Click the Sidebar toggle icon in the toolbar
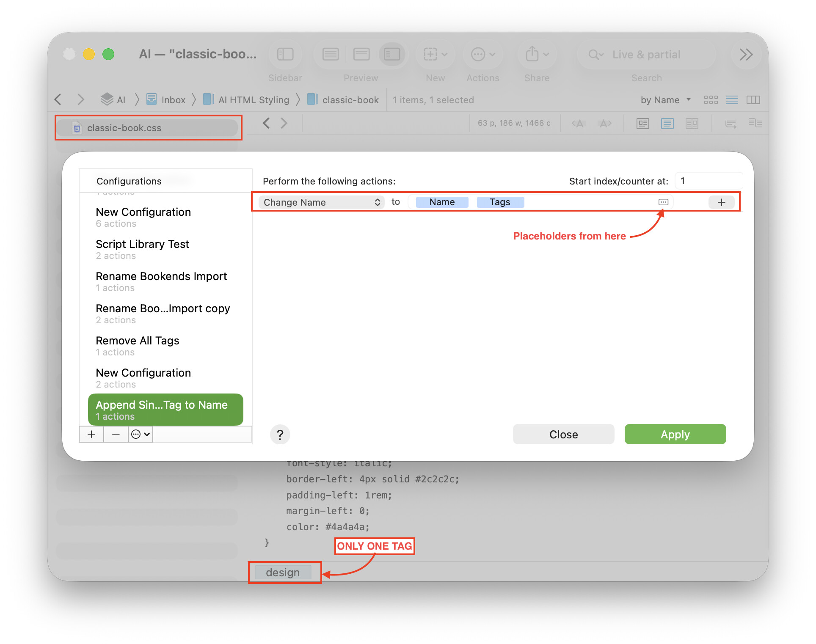This screenshot has height=644, width=816. [x=285, y=55]
